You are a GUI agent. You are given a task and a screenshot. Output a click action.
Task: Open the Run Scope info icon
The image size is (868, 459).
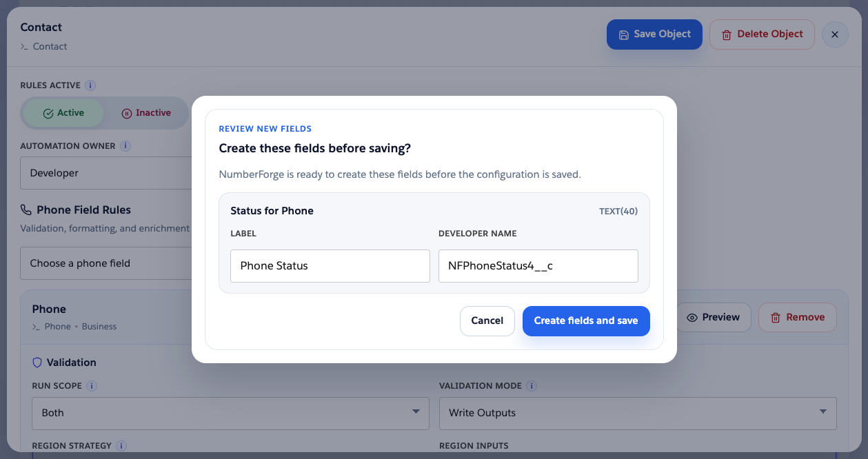[92, 386]
